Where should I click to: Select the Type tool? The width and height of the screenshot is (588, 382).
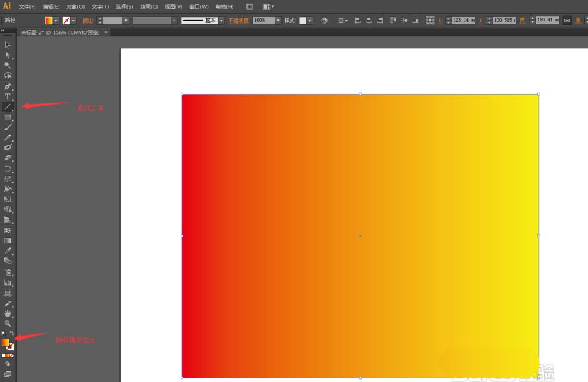[8, 97]
